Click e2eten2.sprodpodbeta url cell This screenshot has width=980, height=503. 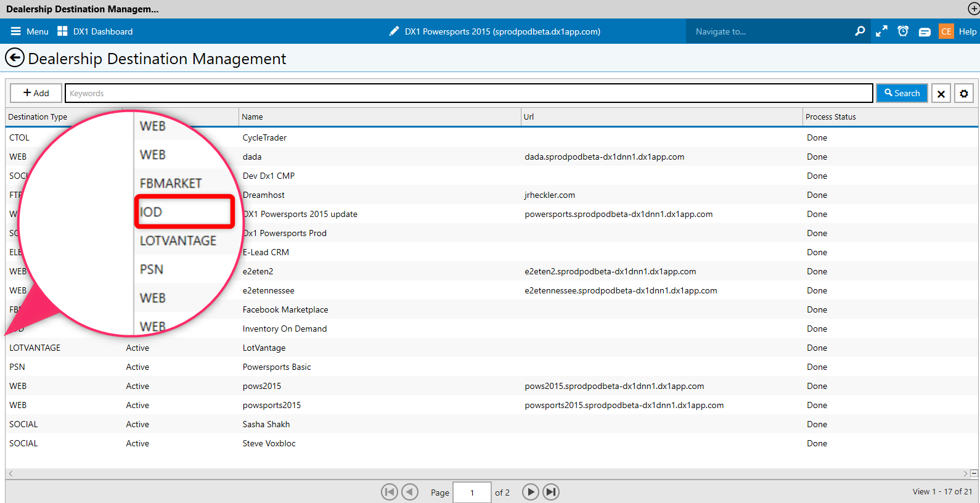(x=610, y=271)
